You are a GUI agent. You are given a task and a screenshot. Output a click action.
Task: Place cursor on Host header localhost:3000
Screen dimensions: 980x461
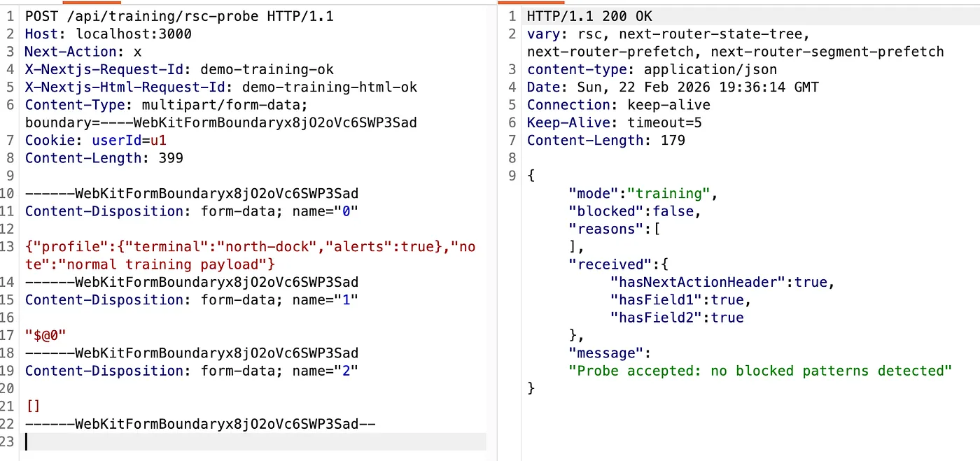(x=133, y=34)
